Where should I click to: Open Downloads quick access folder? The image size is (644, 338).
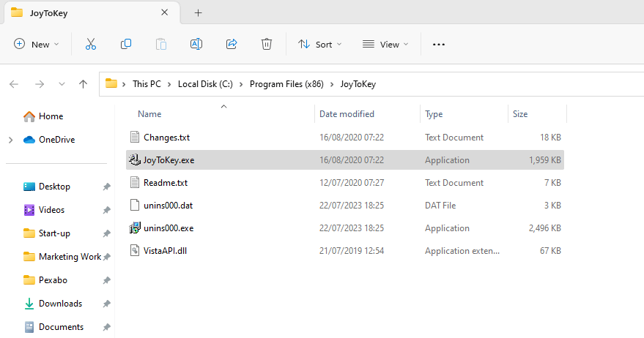53,304
